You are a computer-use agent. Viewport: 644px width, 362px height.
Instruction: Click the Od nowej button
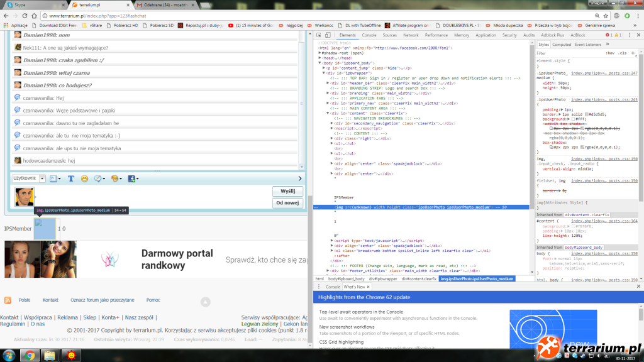(x=287, y=203)
